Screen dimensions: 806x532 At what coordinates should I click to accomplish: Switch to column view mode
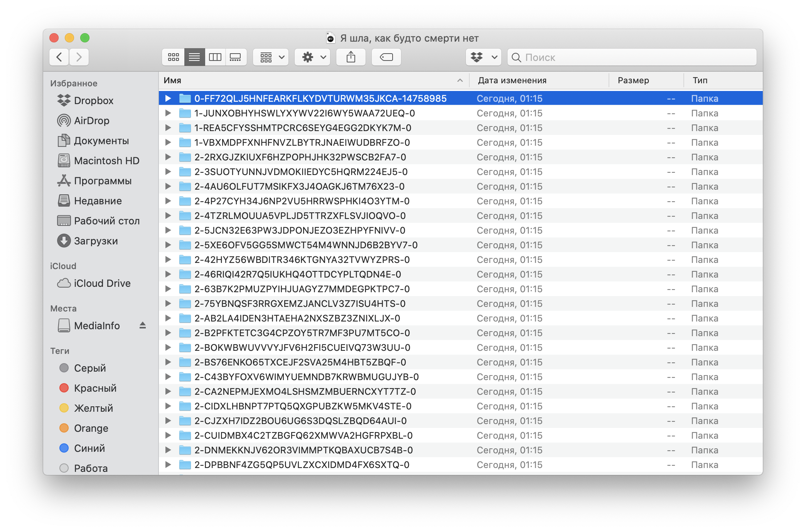215,57
